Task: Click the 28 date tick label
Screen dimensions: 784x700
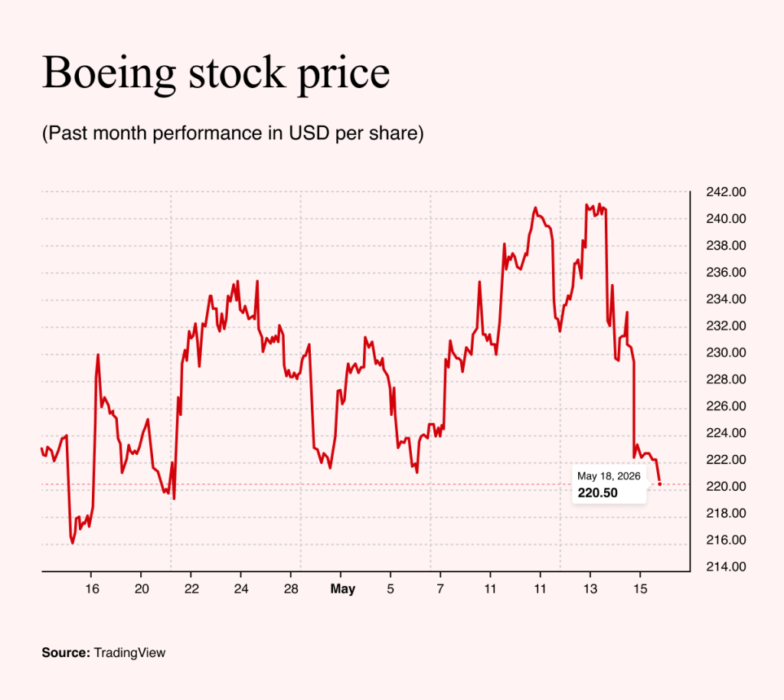Action: pyautogui.click(x=291, y=589)
